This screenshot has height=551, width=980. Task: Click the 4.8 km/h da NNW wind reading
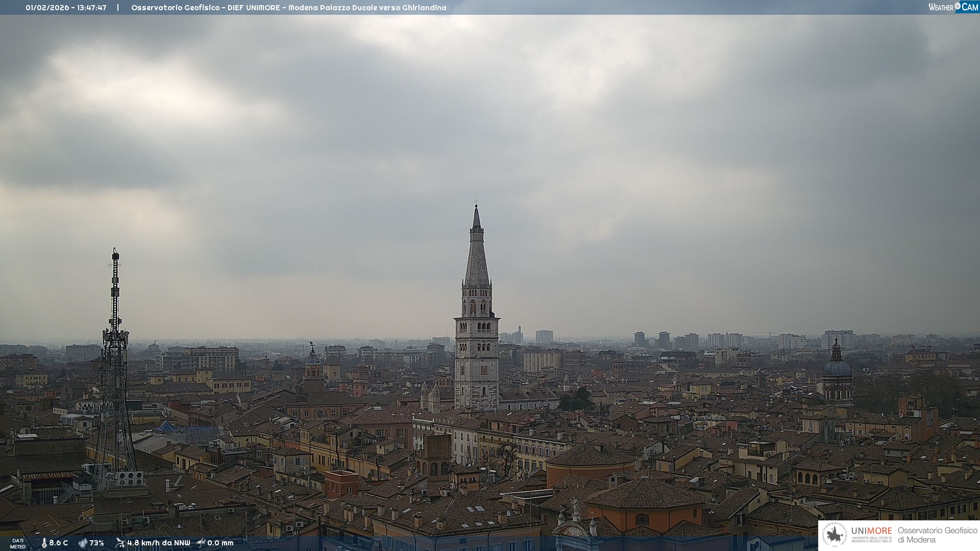pos(158,543)
